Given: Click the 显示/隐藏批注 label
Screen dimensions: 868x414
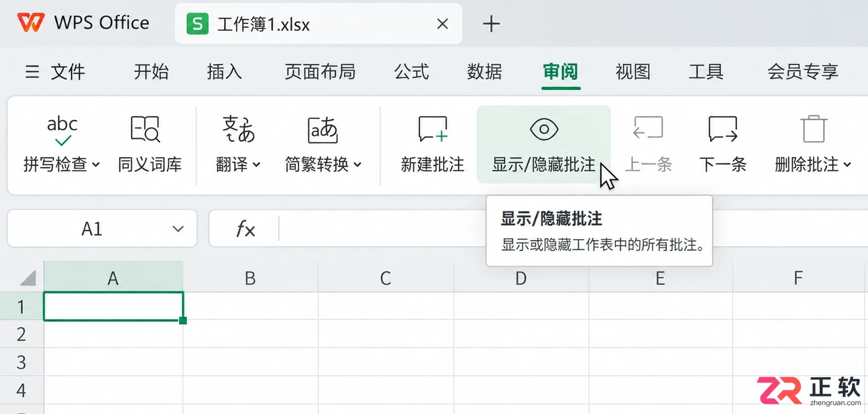Looking at the screenshot, I should tap(544, 164).
